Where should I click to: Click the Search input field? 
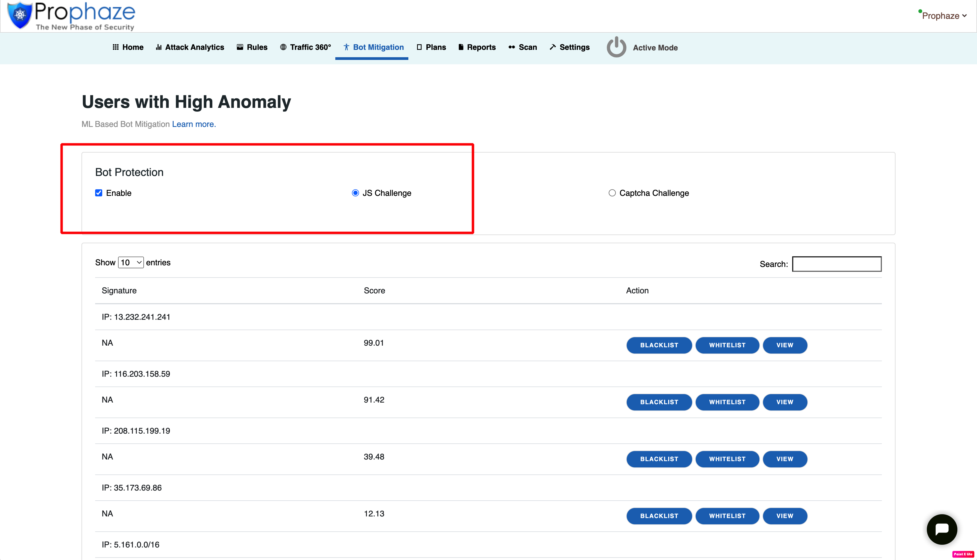pos(837,264)
